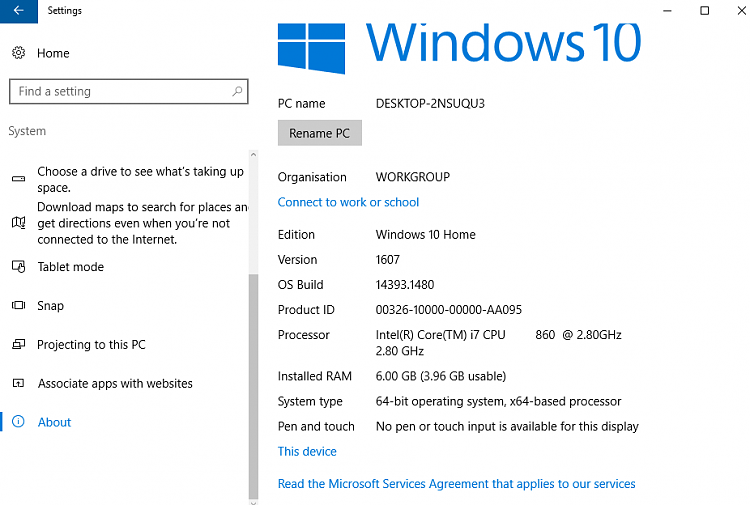This screenshot has width=750, height=505.
Task: Maximize the Settings window
Action: point(704,11)
